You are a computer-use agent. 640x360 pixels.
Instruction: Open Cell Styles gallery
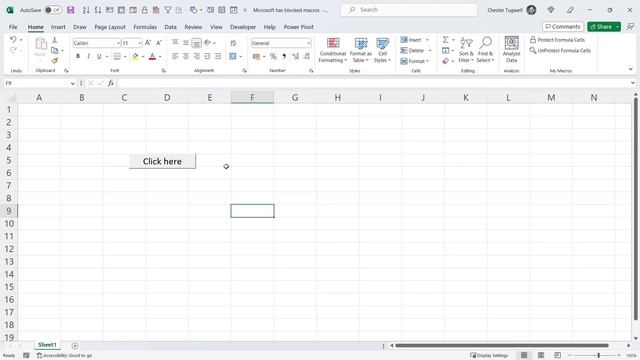(x=382, y=50)
